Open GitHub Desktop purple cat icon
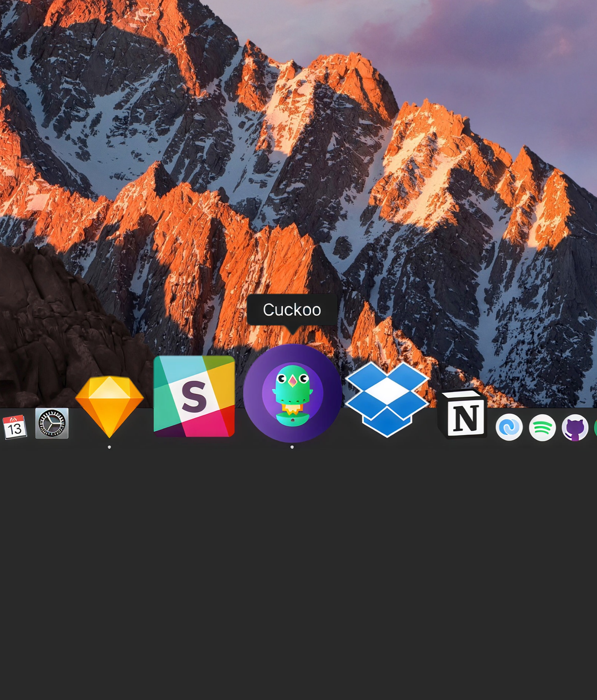 tap(575, 427)
